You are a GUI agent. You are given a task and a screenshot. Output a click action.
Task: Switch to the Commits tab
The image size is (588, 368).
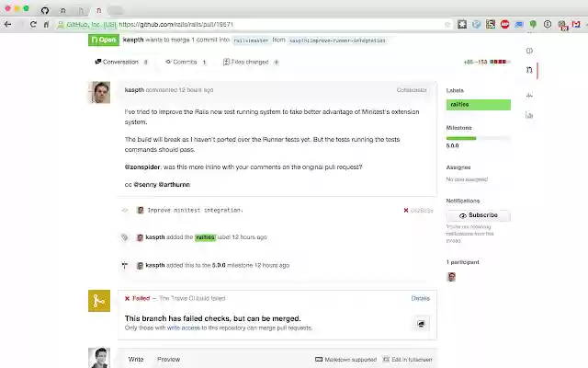pyautogui.click(x=186, y=62)
